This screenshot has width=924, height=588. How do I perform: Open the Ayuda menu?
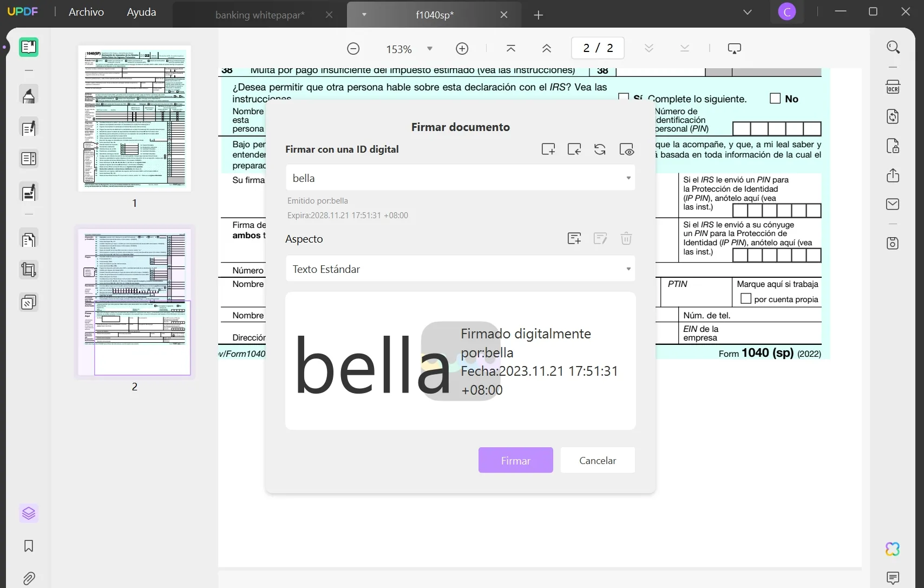click(x=141, y=12)
